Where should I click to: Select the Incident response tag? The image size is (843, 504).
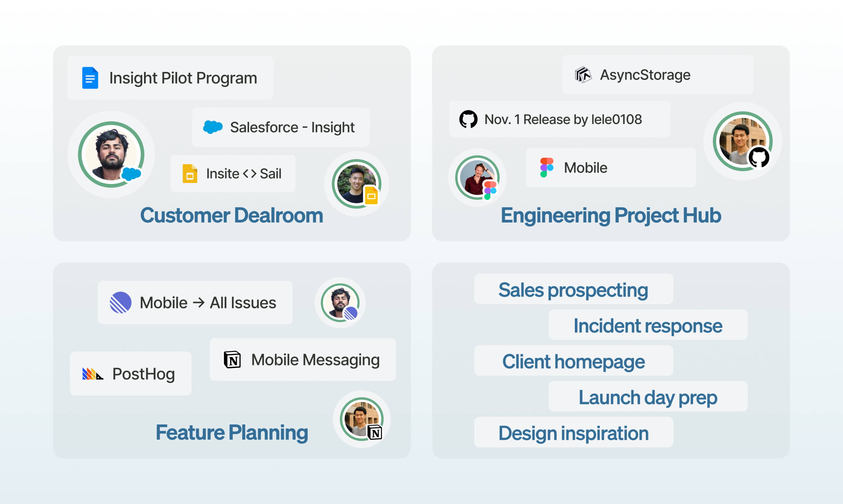(648, 325)
